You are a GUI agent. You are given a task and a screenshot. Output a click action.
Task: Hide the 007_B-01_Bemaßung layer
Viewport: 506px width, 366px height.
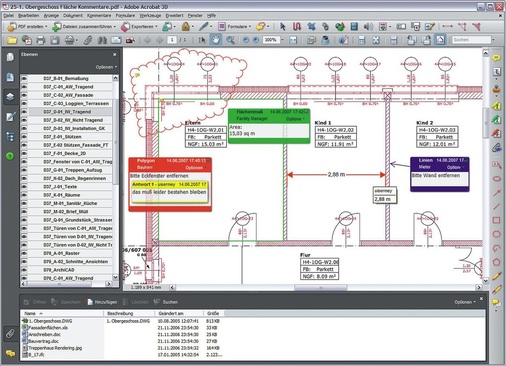pos(24,78)
